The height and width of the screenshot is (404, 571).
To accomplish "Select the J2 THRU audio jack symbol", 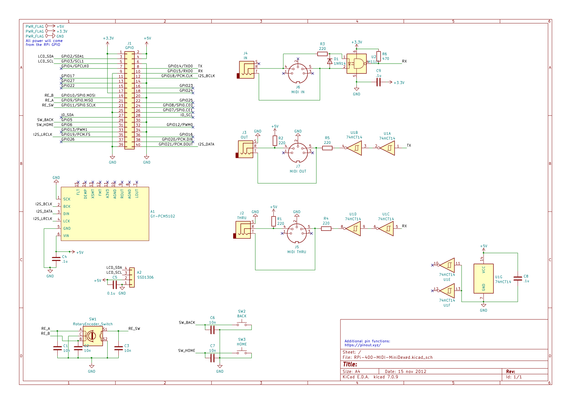I will tap(243, 230).
